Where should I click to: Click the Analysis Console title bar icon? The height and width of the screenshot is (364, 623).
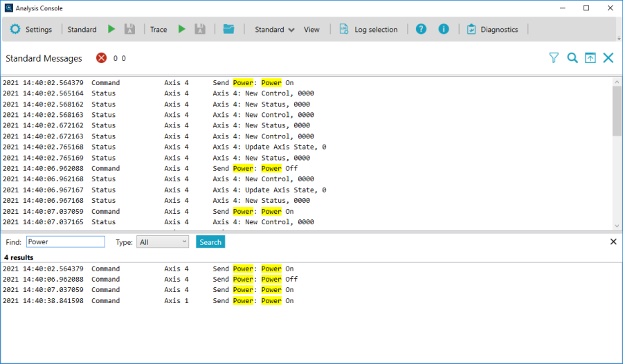[9, 8]
